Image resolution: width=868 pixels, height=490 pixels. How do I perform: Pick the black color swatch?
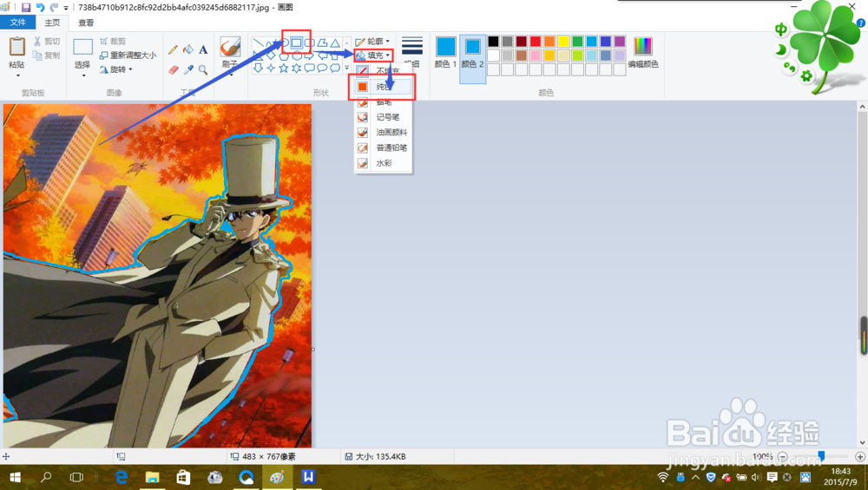click(493, 42)
